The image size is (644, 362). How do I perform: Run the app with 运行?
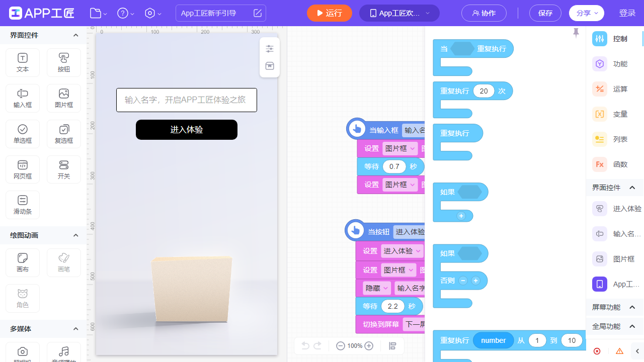pos(330,13)
